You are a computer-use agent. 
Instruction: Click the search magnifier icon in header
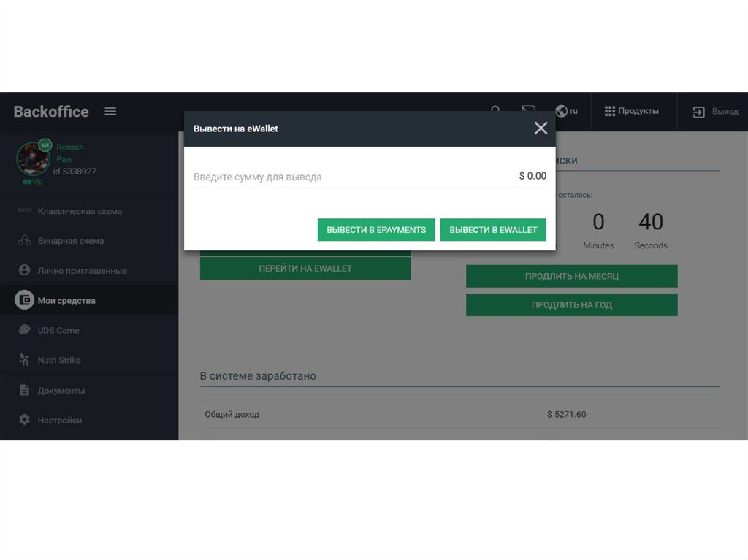tap(496, 110)
